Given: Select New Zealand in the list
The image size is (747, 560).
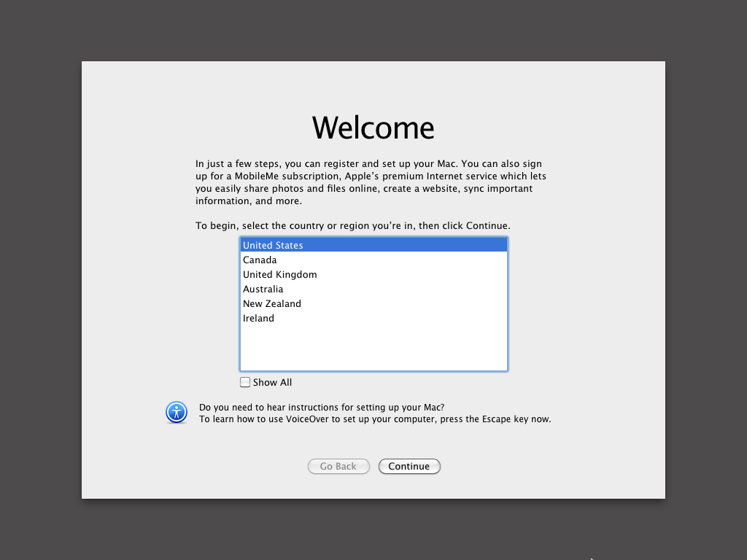Looking at the screenshot, I should tap(373, 304).
